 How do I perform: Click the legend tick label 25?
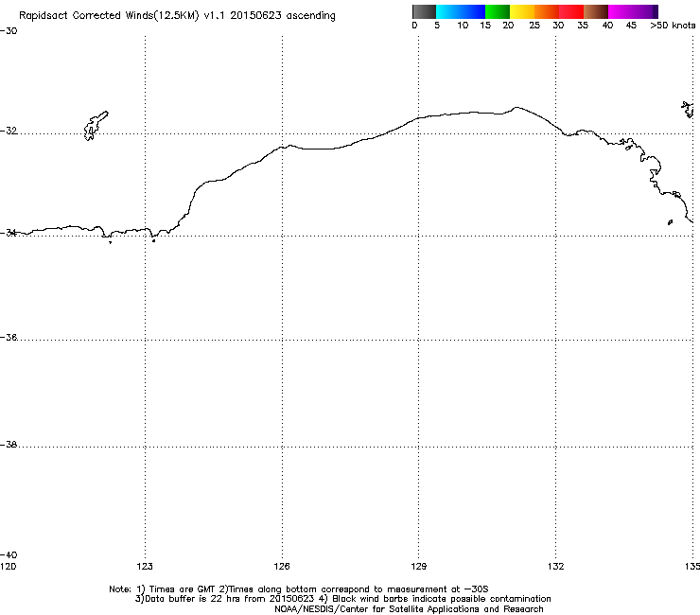(x=534, y=26)
